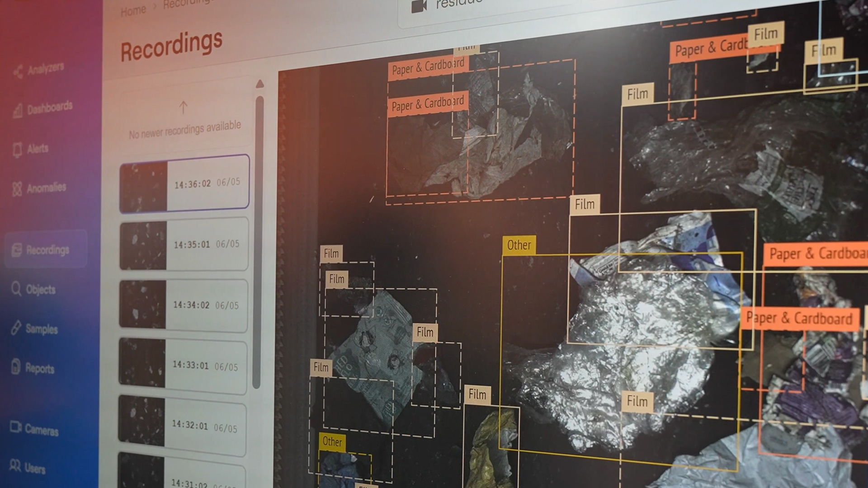Click the up arrow above newer recordings
Screen dimensions: 868x488
tap(183, 107)
